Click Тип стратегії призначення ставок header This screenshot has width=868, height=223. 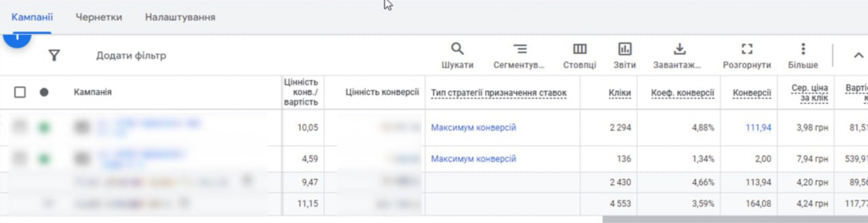[498, 93]
